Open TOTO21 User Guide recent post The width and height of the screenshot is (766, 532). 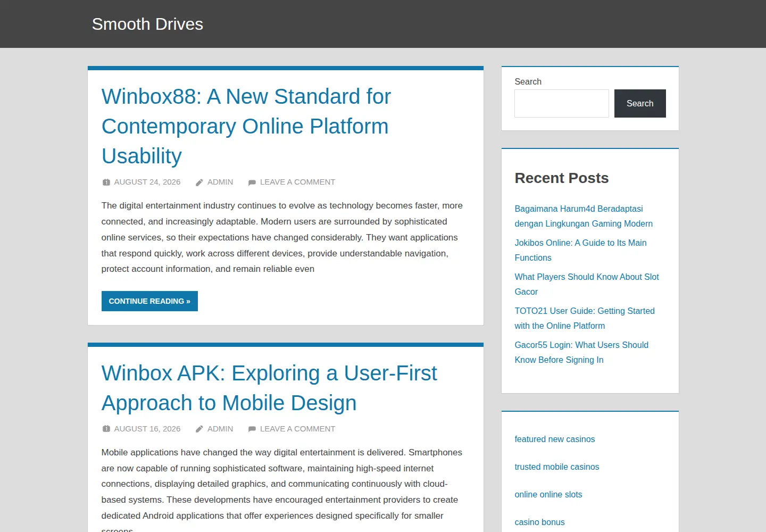pos(585,318)
